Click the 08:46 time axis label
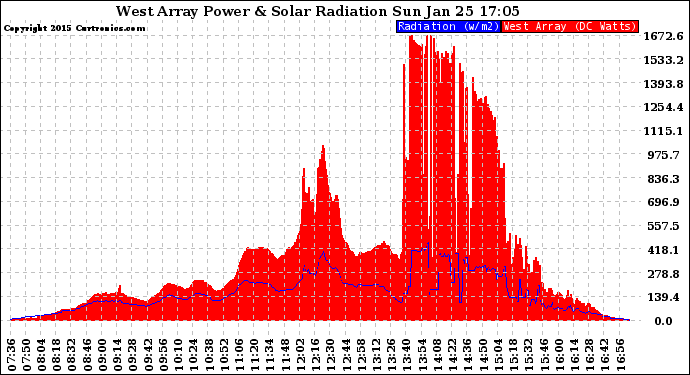 pos(87,355)
